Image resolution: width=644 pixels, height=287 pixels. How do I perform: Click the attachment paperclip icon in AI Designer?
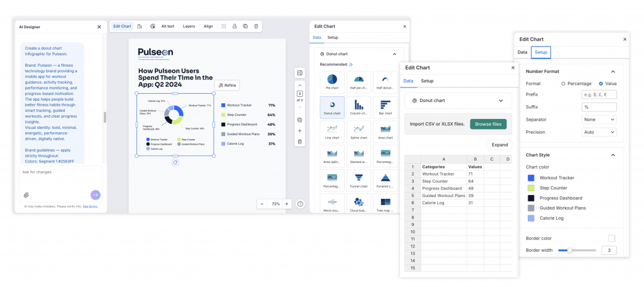(26, 195)
